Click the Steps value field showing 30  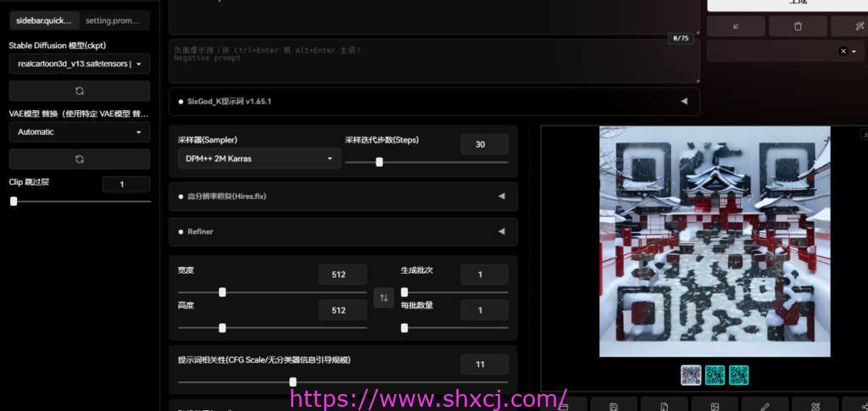484,144
